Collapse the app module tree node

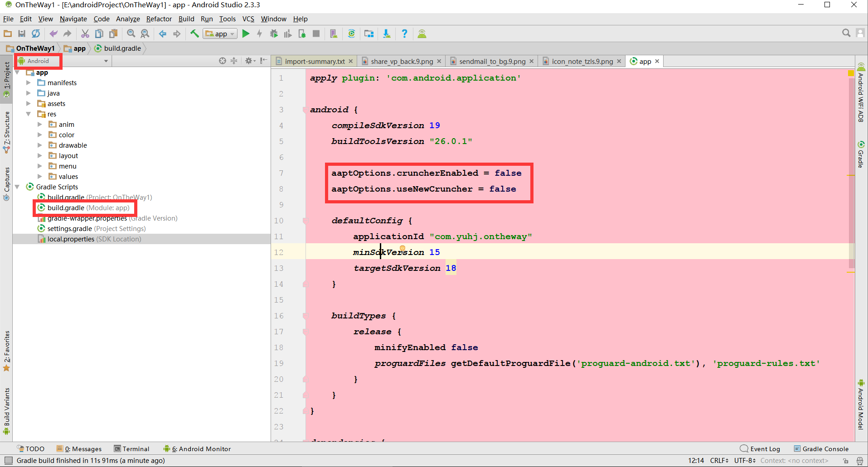18,72
